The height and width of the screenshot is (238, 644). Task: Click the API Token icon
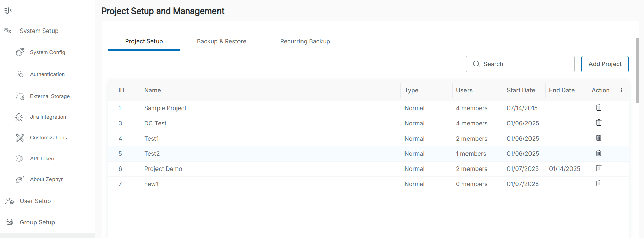20,159
